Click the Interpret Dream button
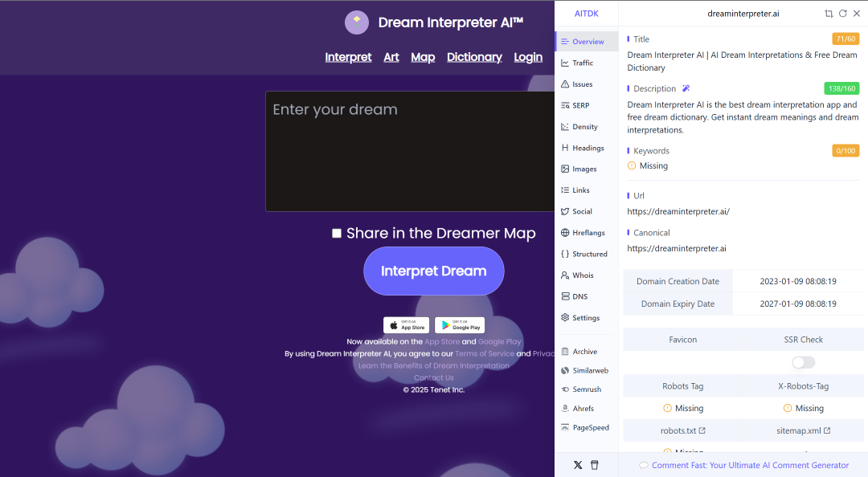 (433, 271)
